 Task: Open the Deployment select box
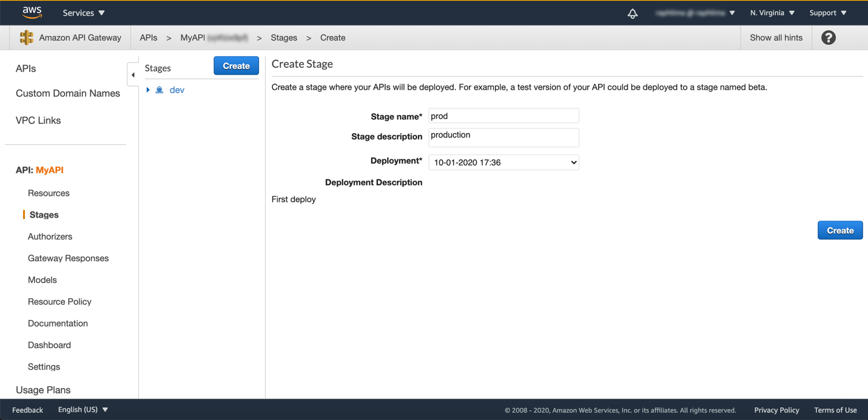(504, 162)
